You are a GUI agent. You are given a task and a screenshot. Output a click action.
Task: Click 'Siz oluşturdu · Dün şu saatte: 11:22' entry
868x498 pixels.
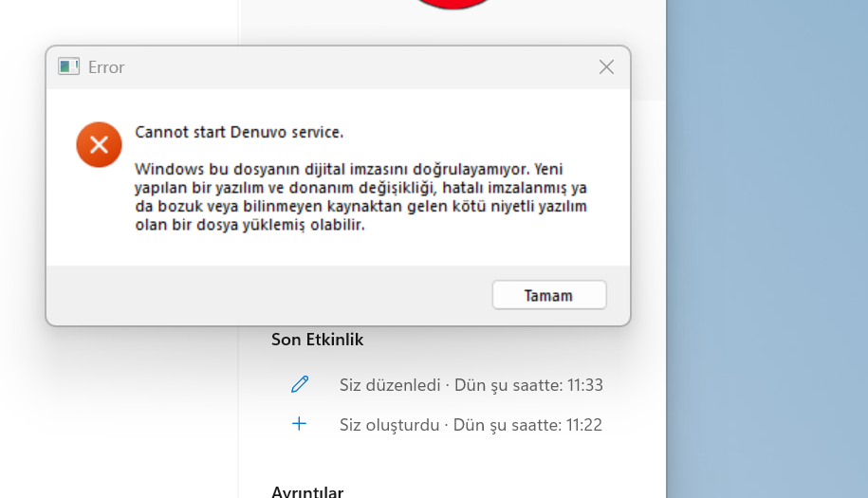point(471,424)
